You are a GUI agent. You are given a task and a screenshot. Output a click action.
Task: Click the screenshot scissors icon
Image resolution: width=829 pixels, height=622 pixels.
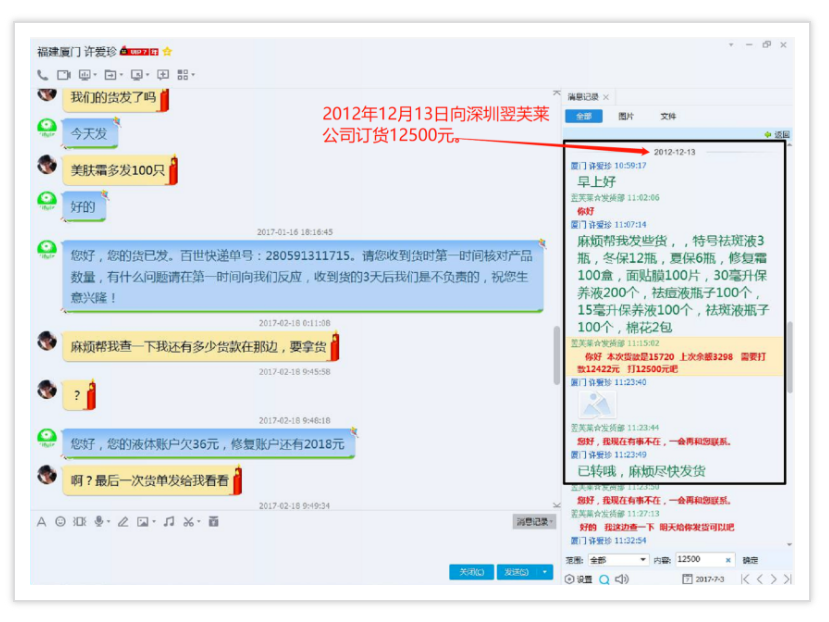tap(187, 521)
